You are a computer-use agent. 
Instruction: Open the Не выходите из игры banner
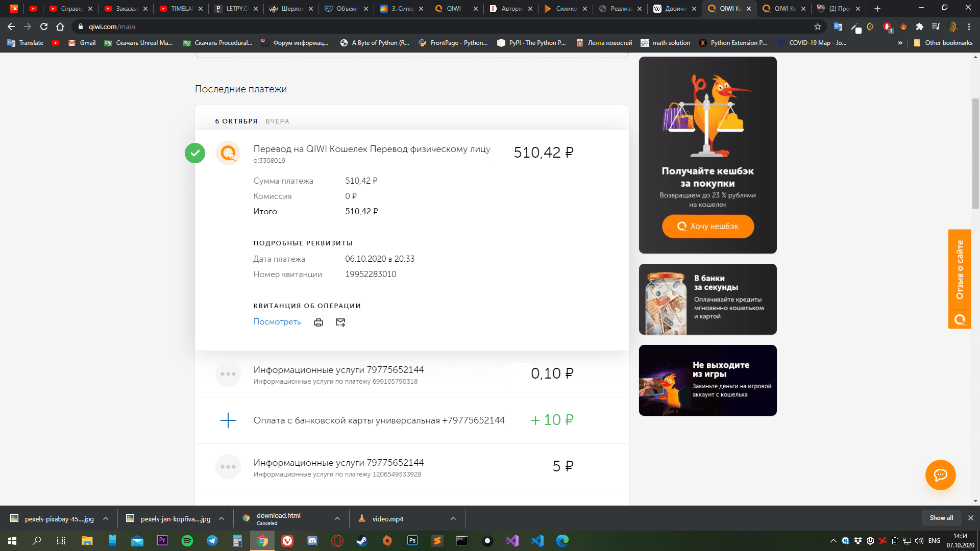click(x=707, y=380)
